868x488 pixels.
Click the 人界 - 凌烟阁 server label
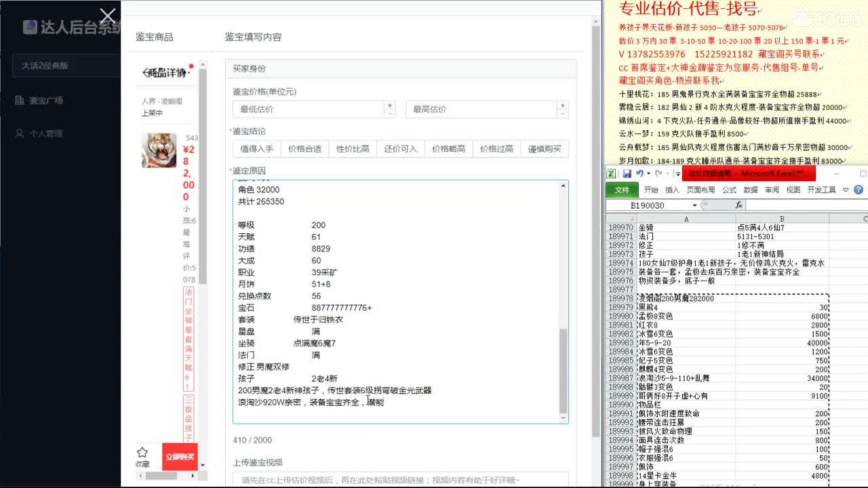point(161,102)
